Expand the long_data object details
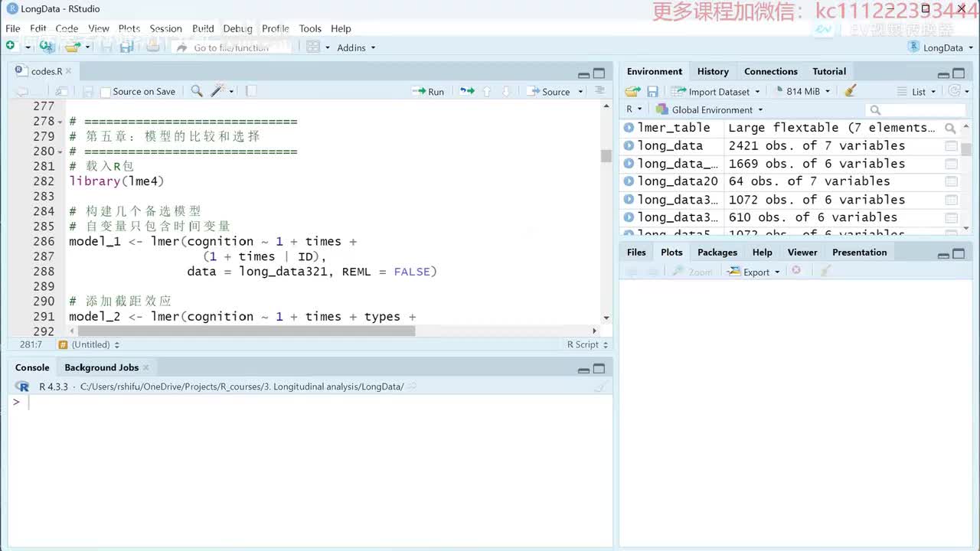The image size is (980, 551). [629, 145]
